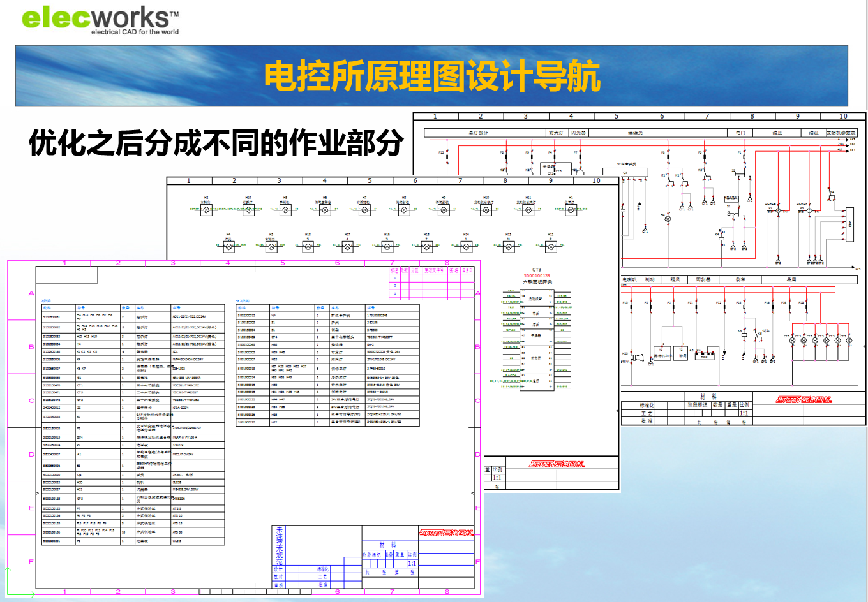This screenshot has height=602, width=868.
Task: Click 标准化 cell in right schematic title block
Action: point(647,405)
